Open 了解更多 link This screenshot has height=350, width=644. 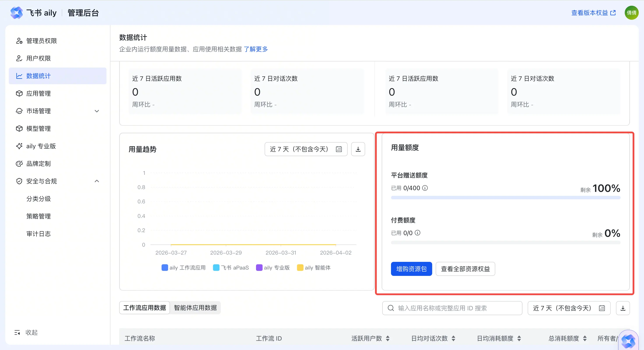pos(255,49)
